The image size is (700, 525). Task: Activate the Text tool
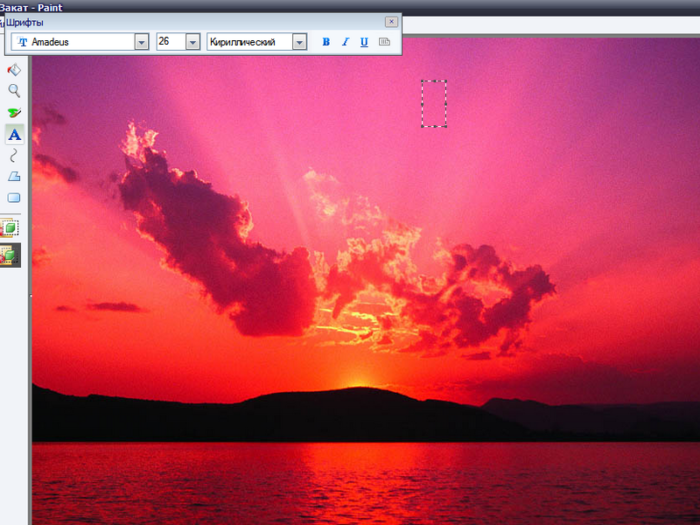(14, 134)
